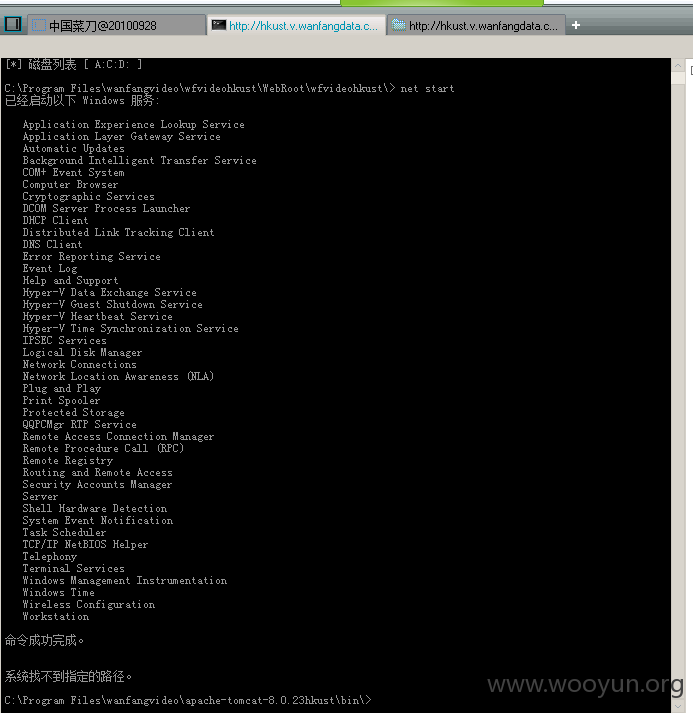Open the file manager tab for hkust.v.wanfangdata
Image resolution: width=693 pixels, height=713 pixels.
[477, 25]
